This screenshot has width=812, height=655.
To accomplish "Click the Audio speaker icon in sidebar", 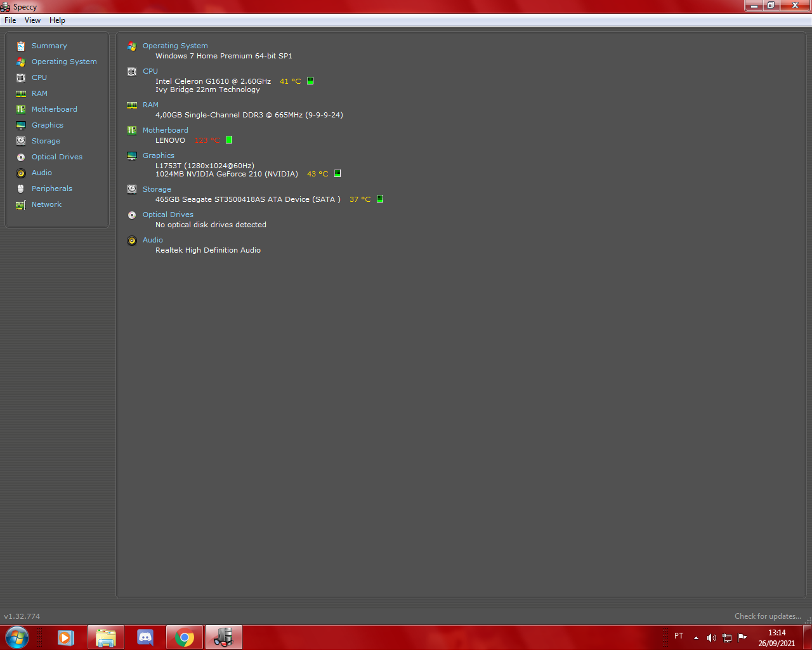I will pos(21,173).
